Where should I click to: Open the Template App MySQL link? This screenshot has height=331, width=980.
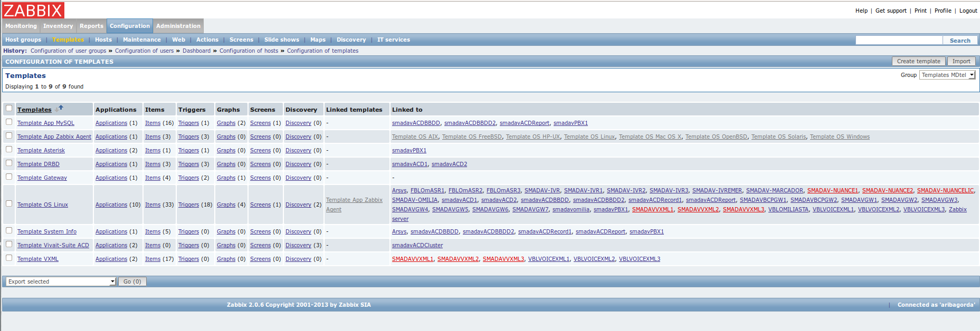(x=46, y=123)
